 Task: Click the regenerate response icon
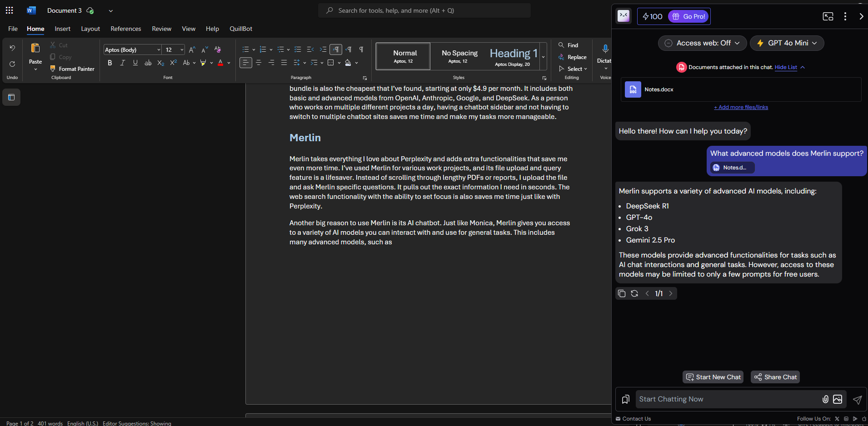634,293
